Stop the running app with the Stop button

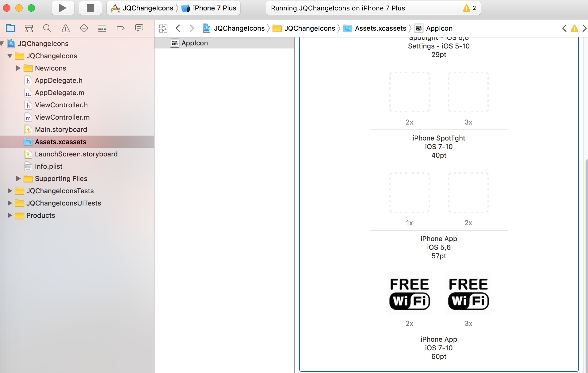[x=90, y=8]
